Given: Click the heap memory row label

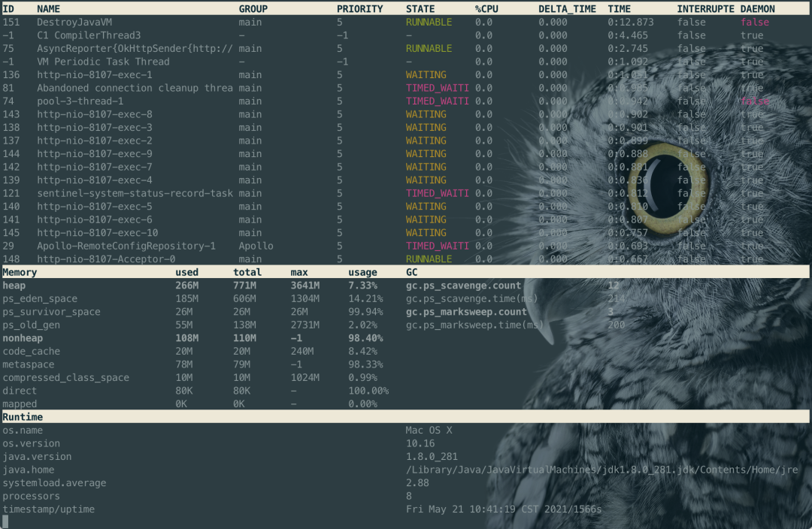Looking at the screenshot, I should click(x=14, y=286).
